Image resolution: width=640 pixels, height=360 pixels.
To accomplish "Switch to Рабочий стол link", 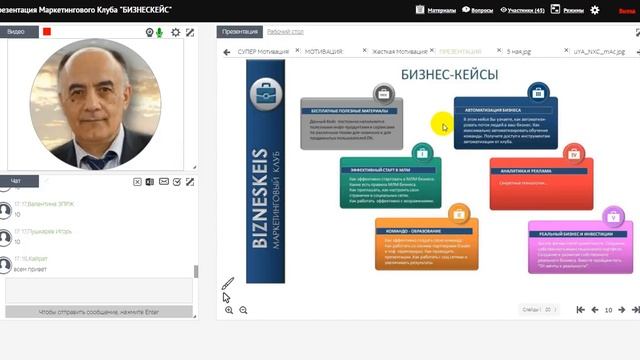I will 285,31.
